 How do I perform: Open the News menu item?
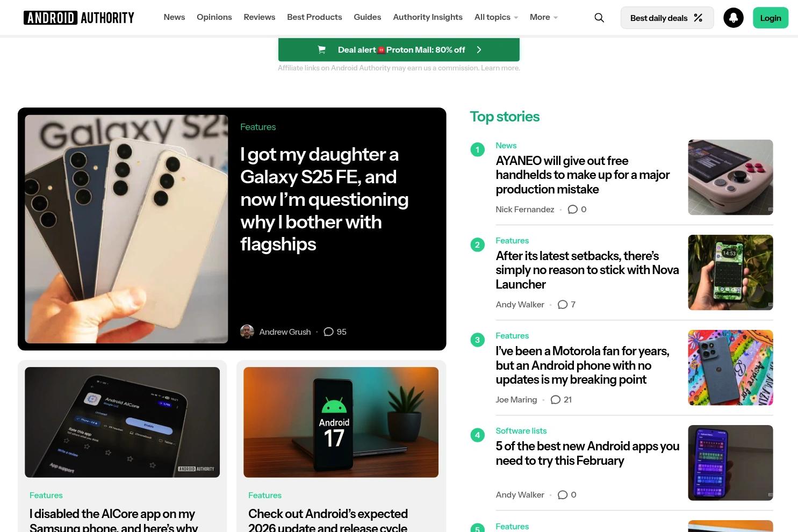pyautogui.click(x=174, y=17)
